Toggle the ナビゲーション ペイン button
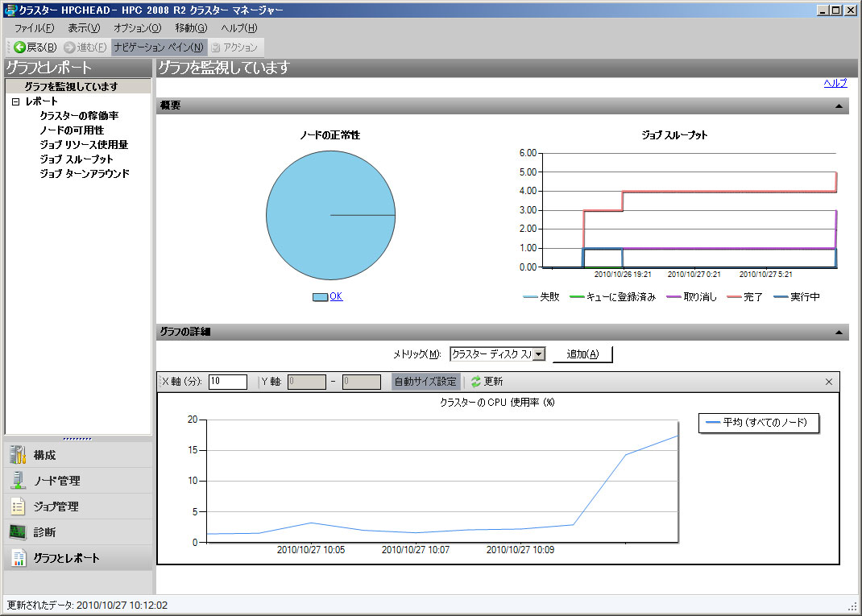The image size is (862, 616). (159, 48)
